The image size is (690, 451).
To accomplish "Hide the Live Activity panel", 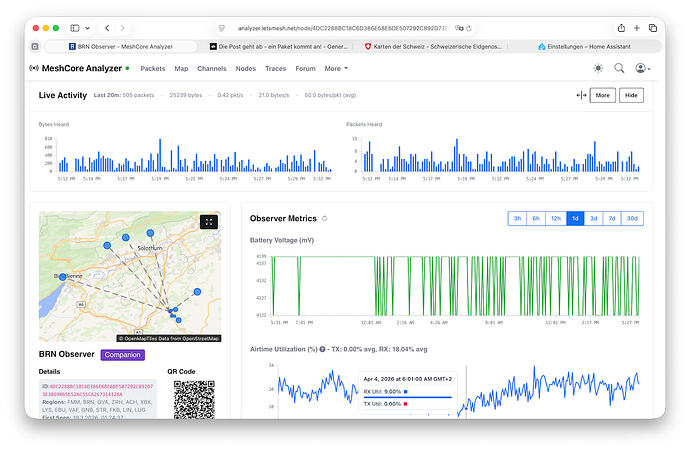I will tap(630, 95).
